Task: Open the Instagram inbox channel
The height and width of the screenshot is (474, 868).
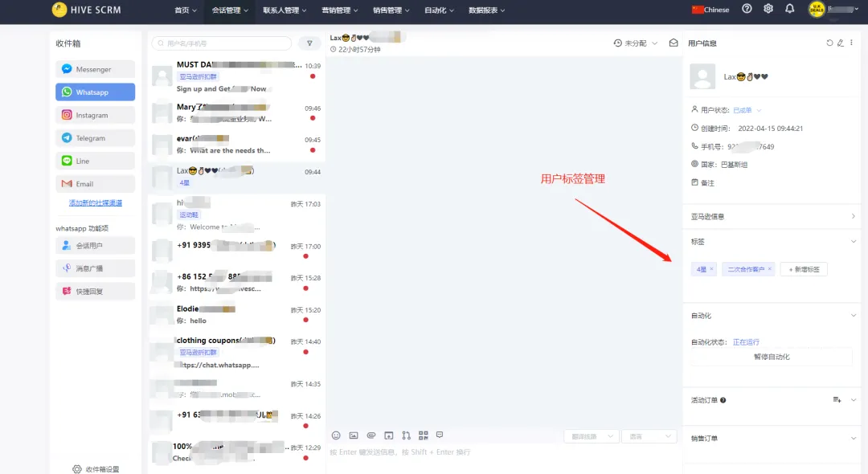Action: 95,115
